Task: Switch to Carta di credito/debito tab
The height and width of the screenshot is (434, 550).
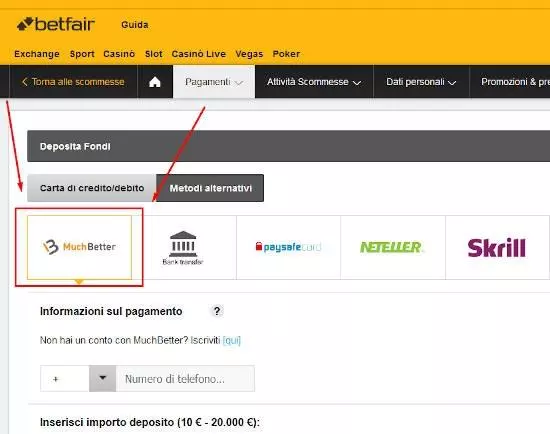Action: [x=92, y=188]
